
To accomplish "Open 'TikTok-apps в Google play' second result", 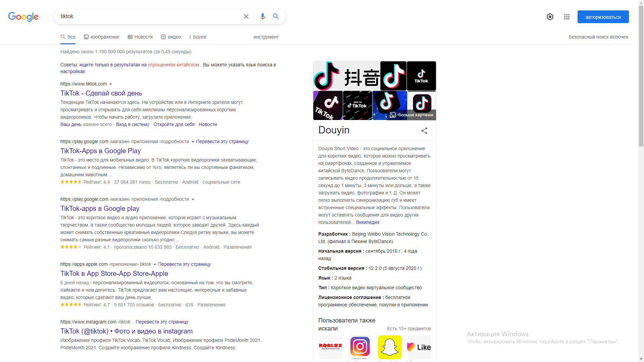I will click(x=100, y=208).
